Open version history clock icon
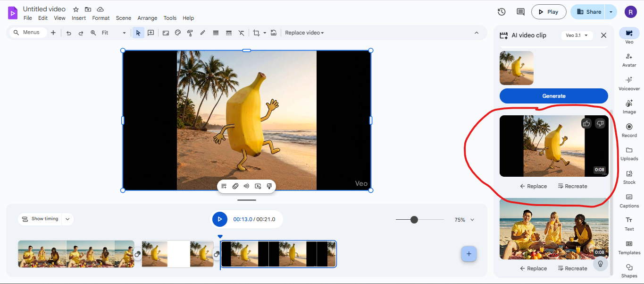The height and width of the screenshot is (284, 644). [x=502, y=12]
